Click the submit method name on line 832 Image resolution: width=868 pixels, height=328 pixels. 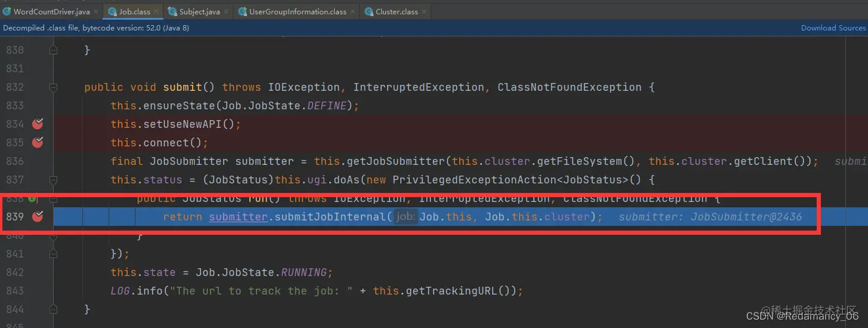pyautogui.click(x=183, y=87)
